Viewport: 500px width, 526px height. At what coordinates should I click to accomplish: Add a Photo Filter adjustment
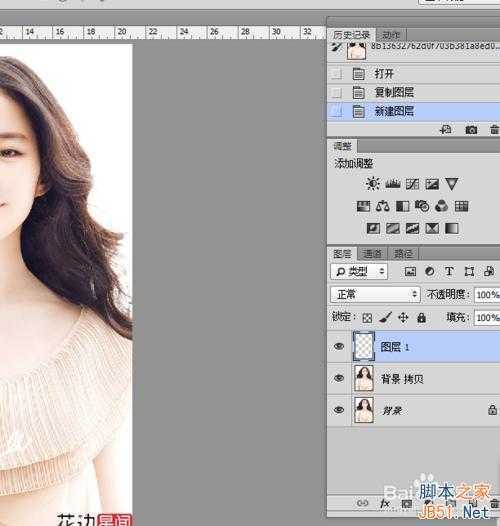point(422,206)
